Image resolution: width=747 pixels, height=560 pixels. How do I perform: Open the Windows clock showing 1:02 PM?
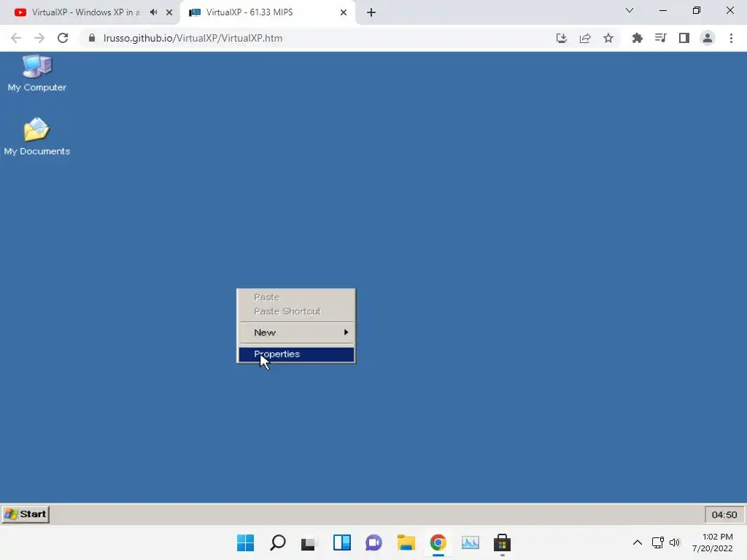click(x=713, y=542)
